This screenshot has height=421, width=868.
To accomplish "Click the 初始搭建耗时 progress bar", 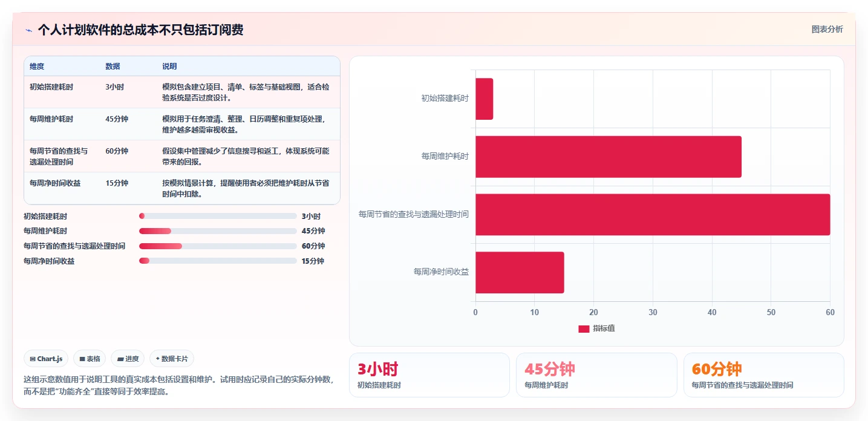I will click(218, 216).
